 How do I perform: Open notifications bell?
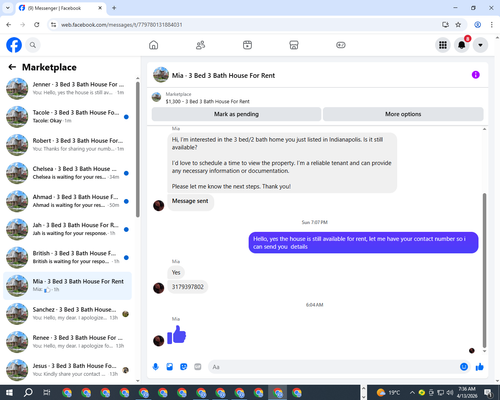[x=462, y=45]
